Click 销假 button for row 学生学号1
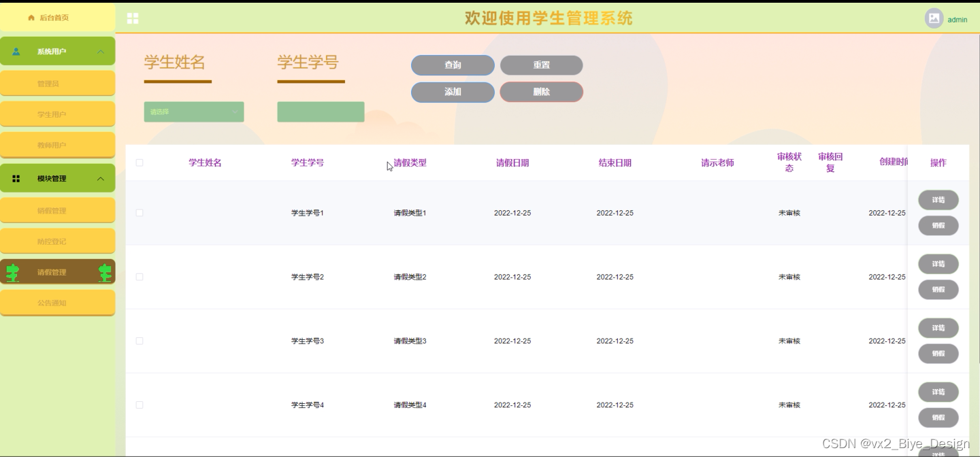 click(x=938, y=226)
